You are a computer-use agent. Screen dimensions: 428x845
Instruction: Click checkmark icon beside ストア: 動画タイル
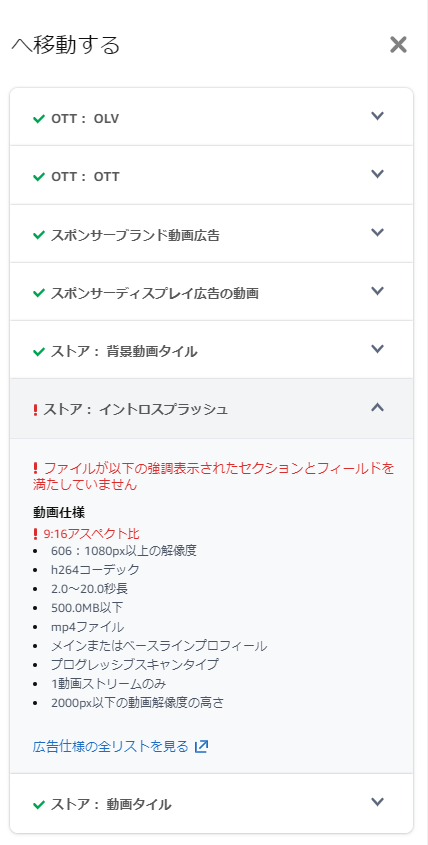pyautogui.click(x=39, y=805)
